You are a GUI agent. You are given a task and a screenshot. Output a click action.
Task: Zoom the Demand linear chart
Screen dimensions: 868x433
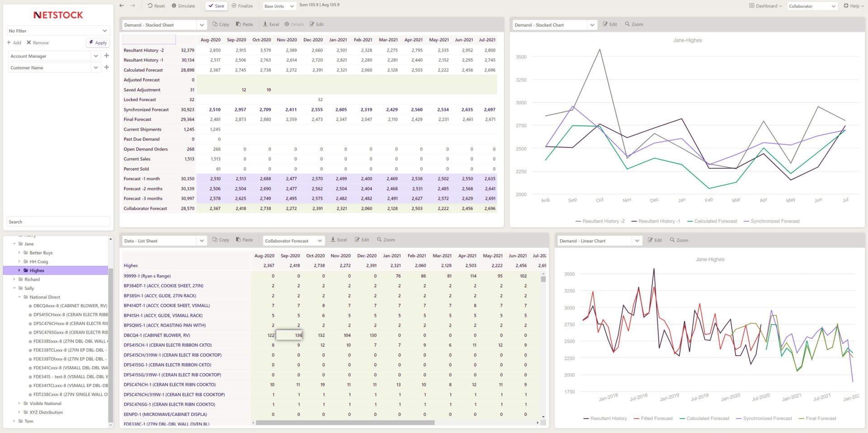679,240
